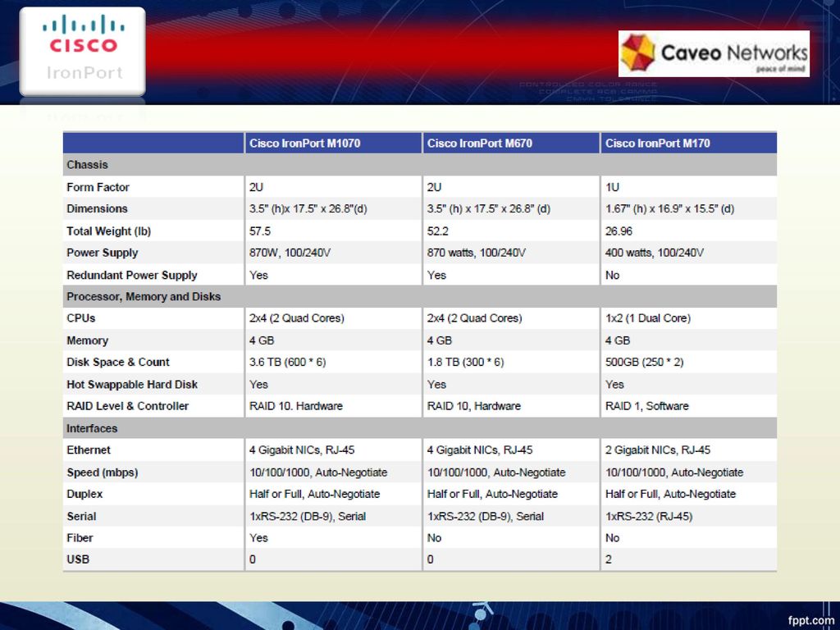This screenshot has width=840, height=630.
Task: Click the weight value 52.2
Action: coord(438,231)
